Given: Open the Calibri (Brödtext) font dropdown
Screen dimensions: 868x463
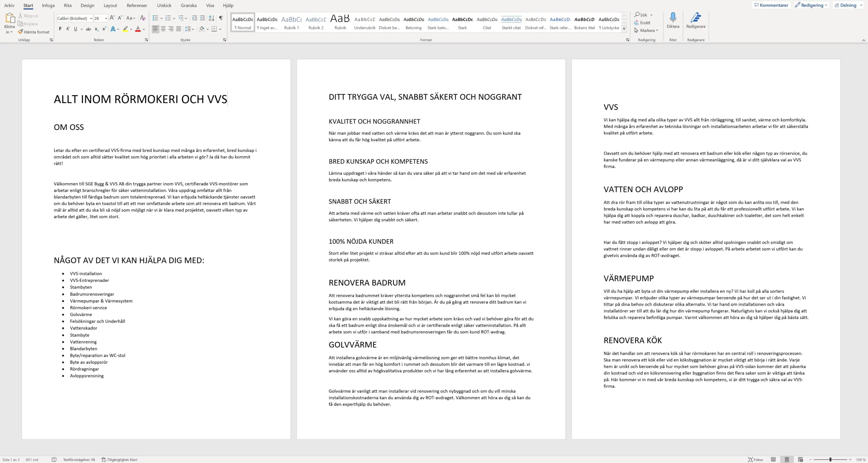Looking at the screenshot, I should click(91, 18).
